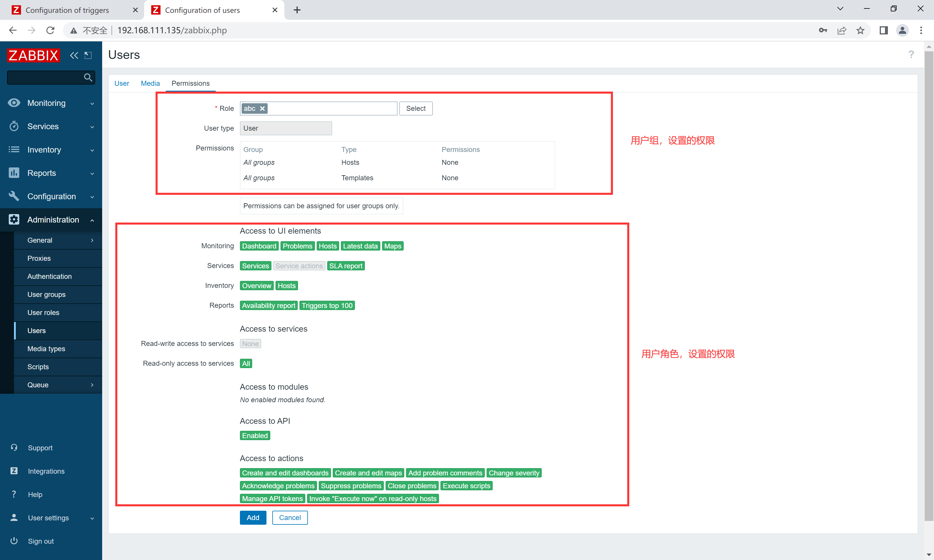Click the Services stopwatch icon
The image size is (934, 560).
14,126
